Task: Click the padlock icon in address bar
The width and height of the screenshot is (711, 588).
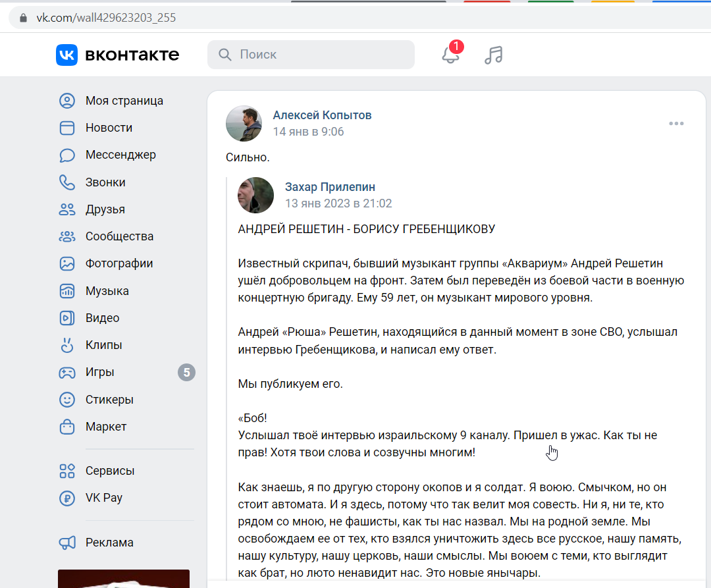Action: (23, 18)
